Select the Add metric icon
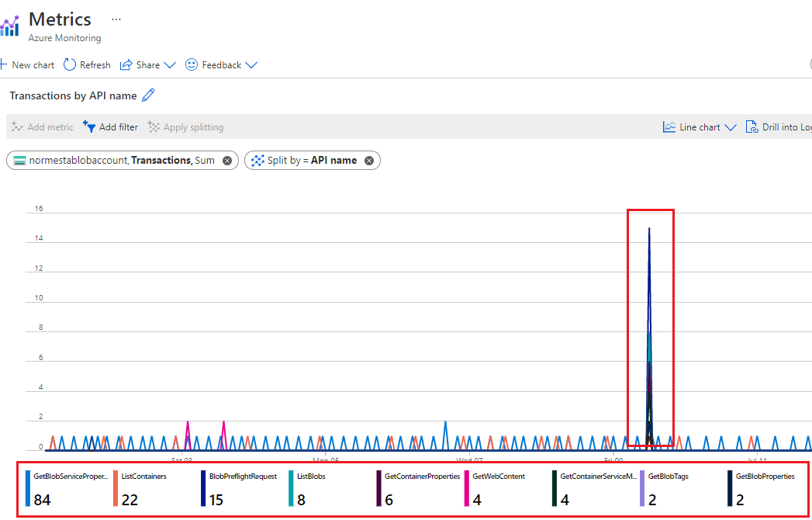This screenshot has height=520, width=812. tap(17, 127)
